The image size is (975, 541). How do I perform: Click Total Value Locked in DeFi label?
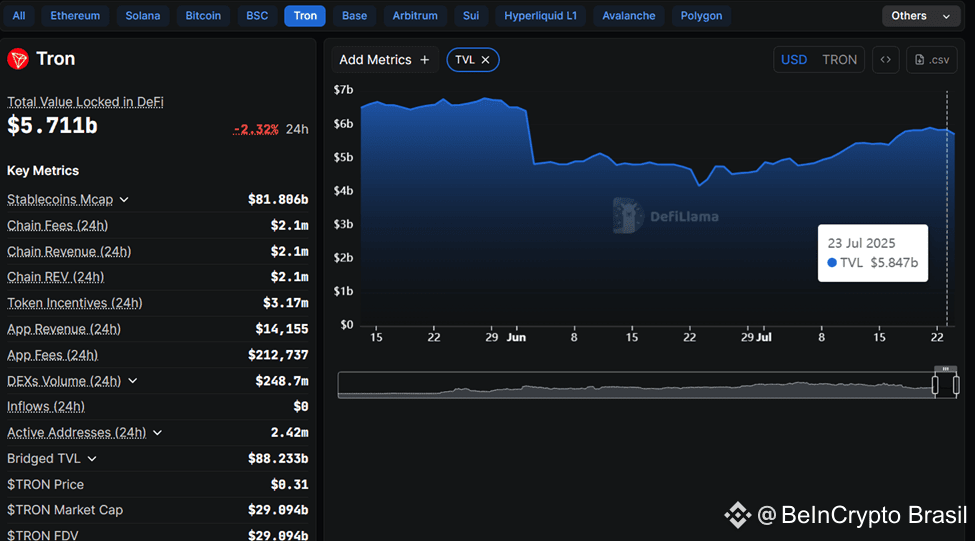tap(85, 102)
